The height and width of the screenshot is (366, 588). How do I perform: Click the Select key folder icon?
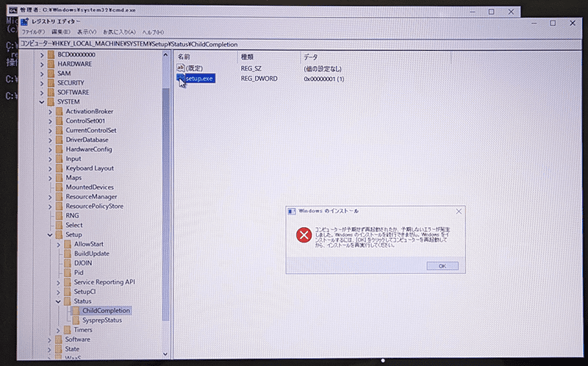60,225
